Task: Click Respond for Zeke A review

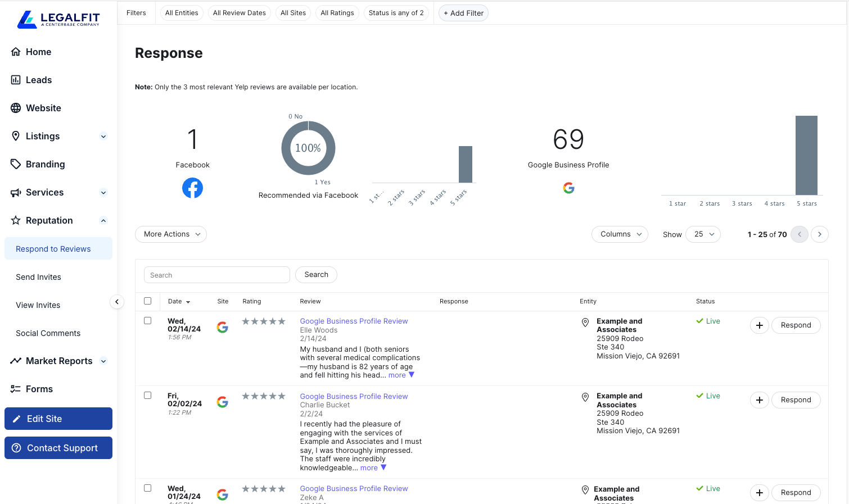Action: 796,493
